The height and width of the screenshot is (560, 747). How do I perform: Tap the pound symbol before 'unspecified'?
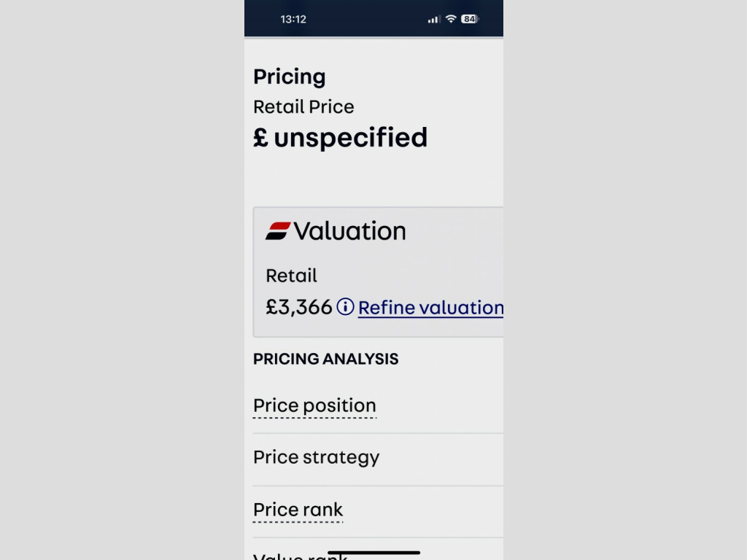(260, 137)
